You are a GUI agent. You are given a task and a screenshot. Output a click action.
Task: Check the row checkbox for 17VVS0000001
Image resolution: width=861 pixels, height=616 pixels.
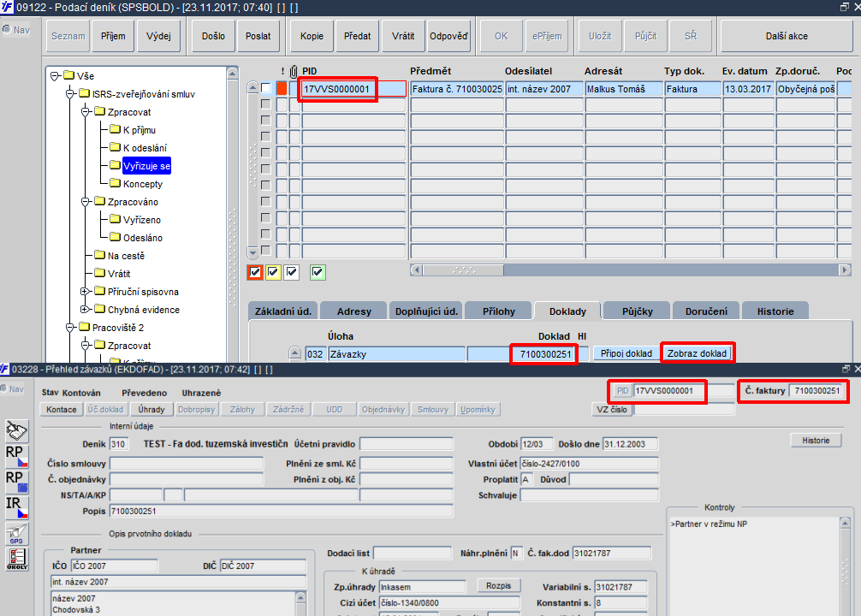tap(266, 88)
